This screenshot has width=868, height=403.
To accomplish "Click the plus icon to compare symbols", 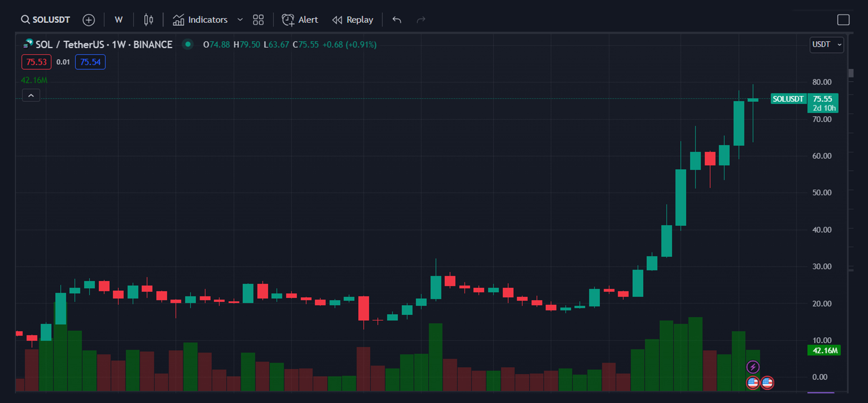I will tap(89, 20).
